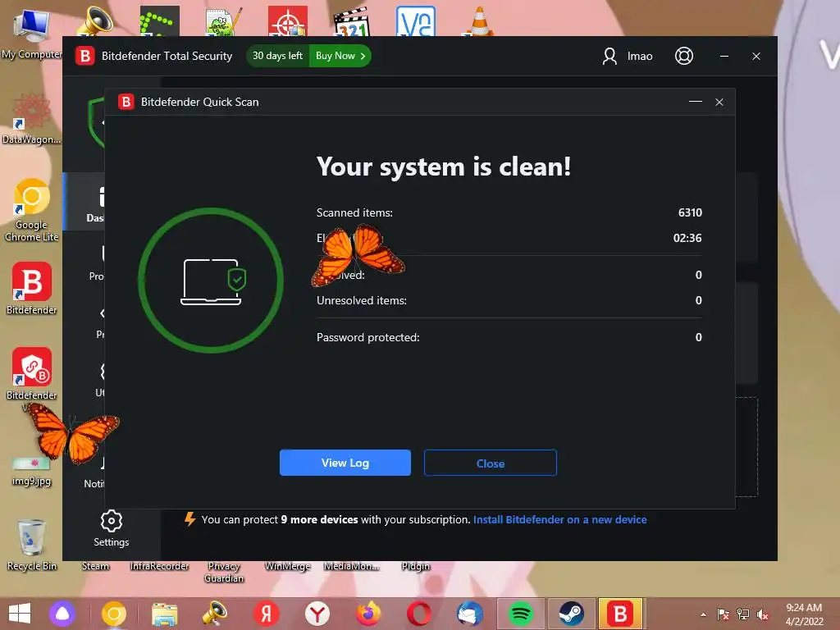Open img9.jpg desktop file
Image resolution: width=840 pixels, height=630 pixels.
[x=32, y=472]
